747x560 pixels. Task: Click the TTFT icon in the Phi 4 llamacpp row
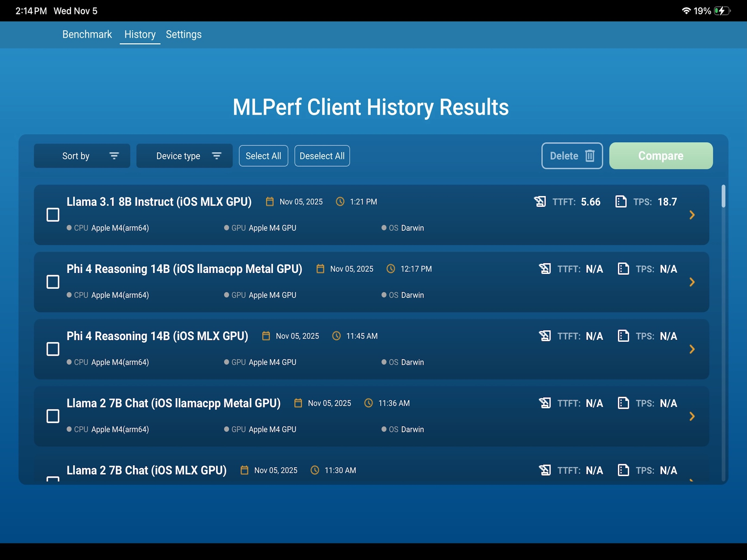(x=545, y=269)
